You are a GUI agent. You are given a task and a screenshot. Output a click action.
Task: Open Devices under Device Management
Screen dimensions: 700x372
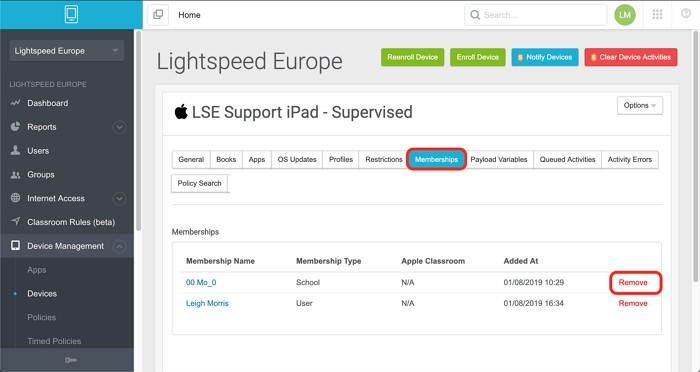pos(42,293)
